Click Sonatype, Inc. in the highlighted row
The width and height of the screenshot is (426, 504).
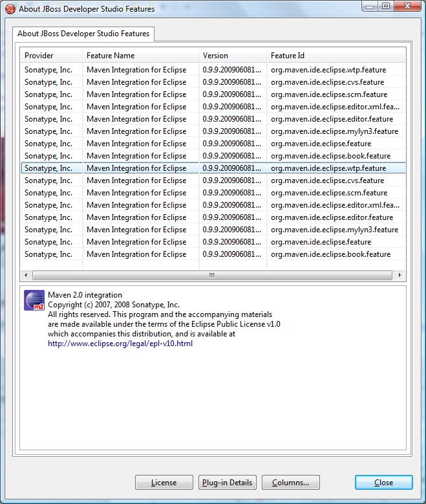[x=48, y=168]
